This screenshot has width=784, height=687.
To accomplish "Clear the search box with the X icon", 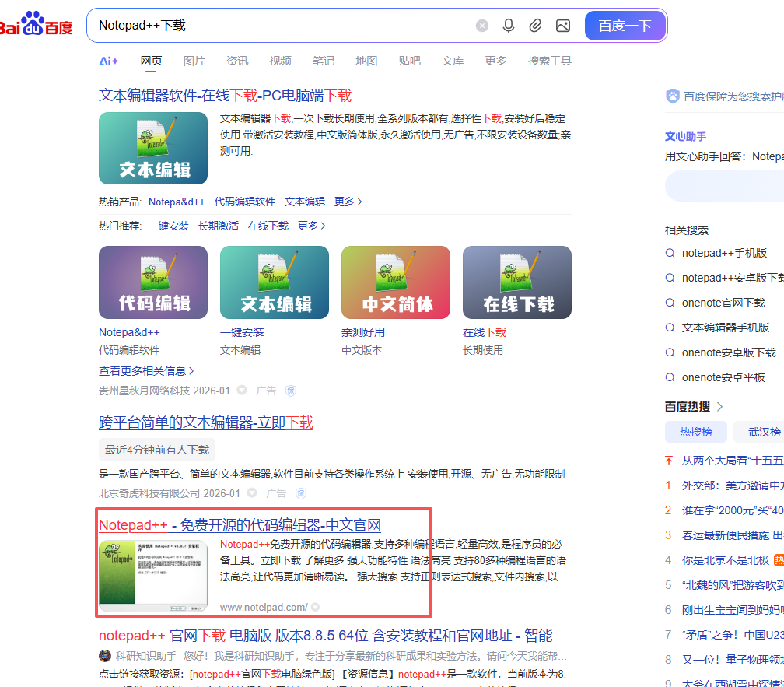I will pos(481,25).
